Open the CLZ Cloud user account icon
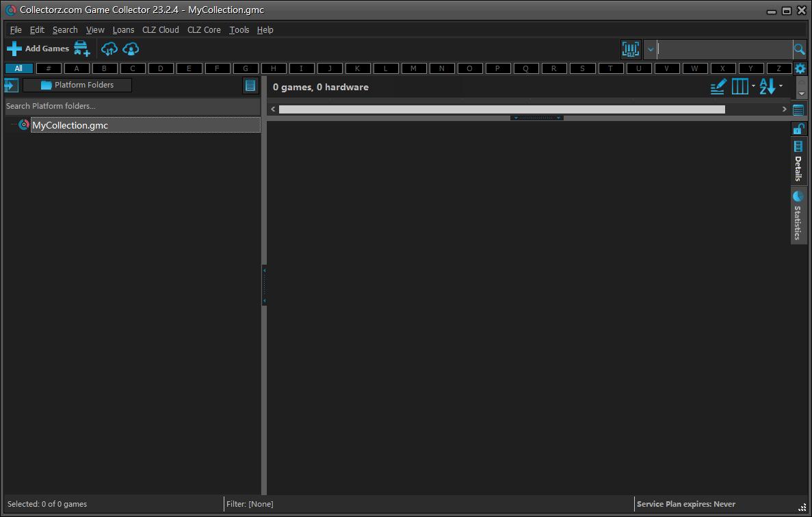The width and height of the screenshot is (812, 517). (x=131, y=49)
